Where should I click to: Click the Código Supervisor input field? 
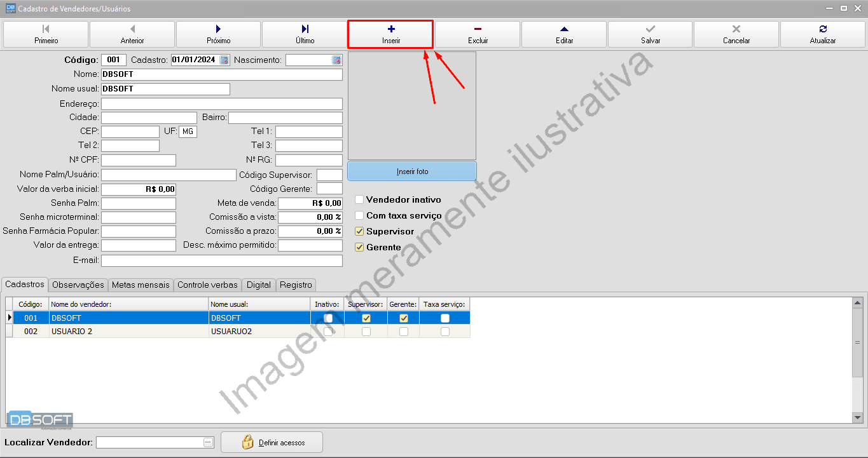(x=329, y=175)
